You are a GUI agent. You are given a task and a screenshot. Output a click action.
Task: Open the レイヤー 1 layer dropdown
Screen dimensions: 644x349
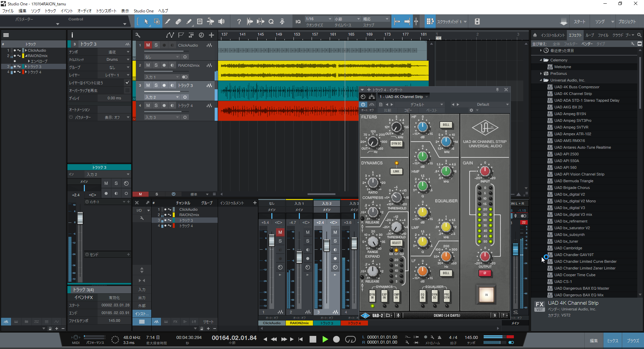[114, 75]
